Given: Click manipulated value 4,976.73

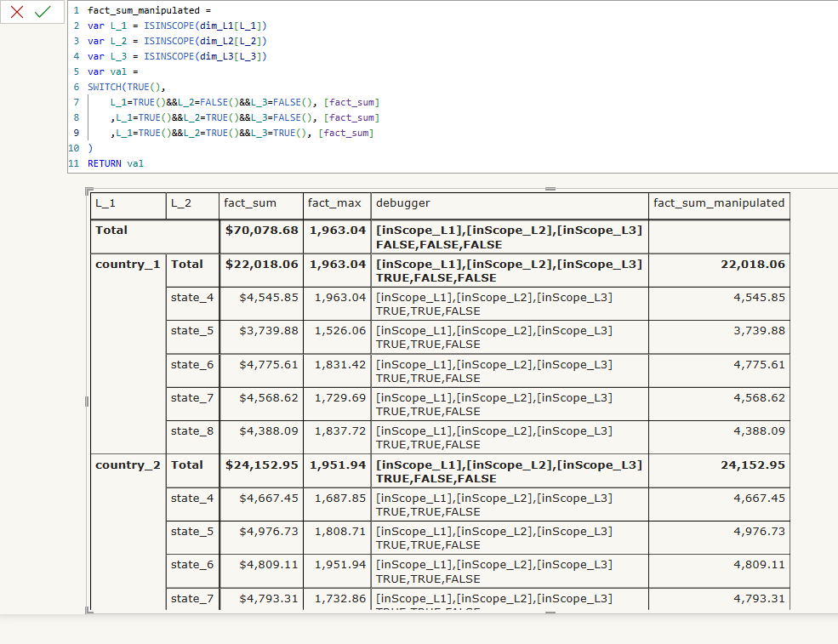Looking at the screenshot, I should point(759,531).
